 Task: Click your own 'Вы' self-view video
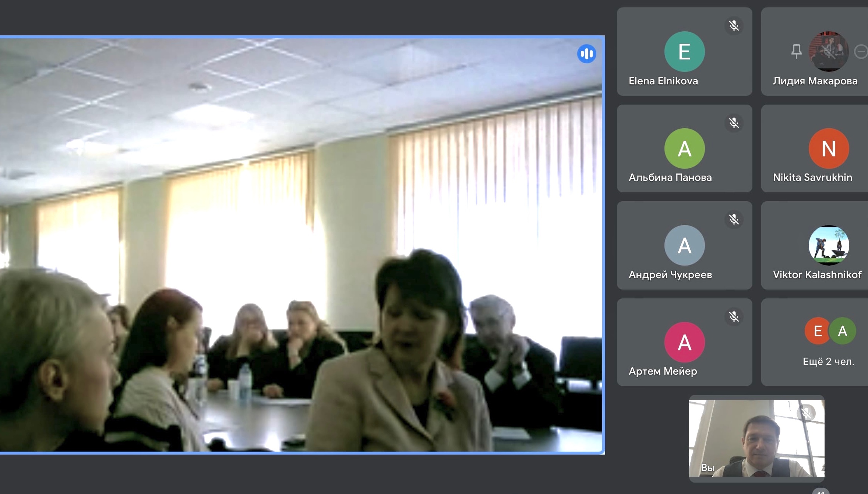coord(756,438)
